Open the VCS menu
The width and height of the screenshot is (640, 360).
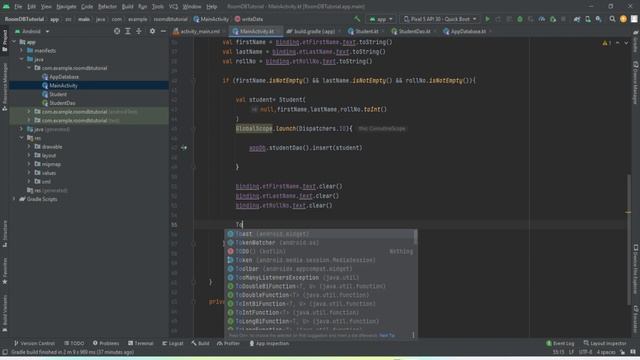point(173,7)
